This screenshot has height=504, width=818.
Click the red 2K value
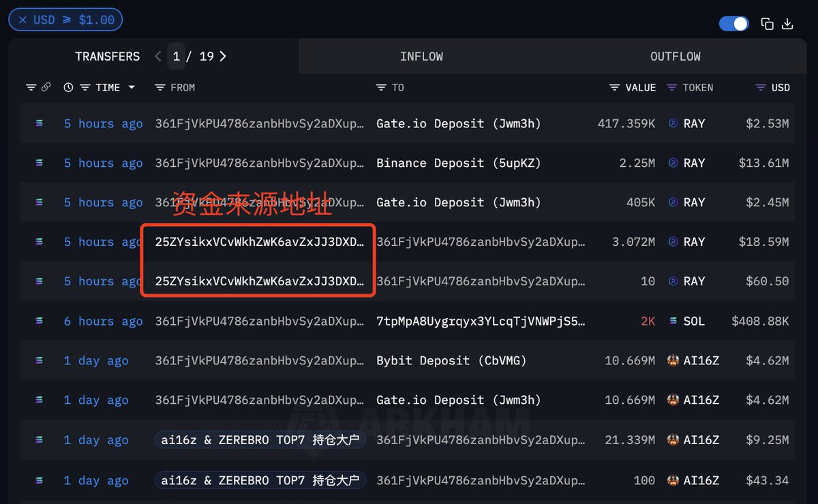coord(648,321)
